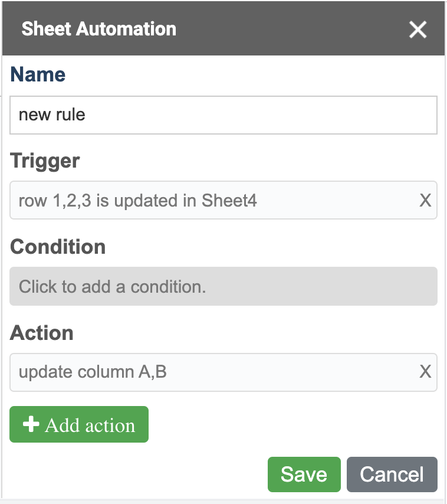This screenshot has width=447, height=504.
Task: Delete the 'update column A,B' action via X
Action: pyautogui.click(x=425, y=372)
